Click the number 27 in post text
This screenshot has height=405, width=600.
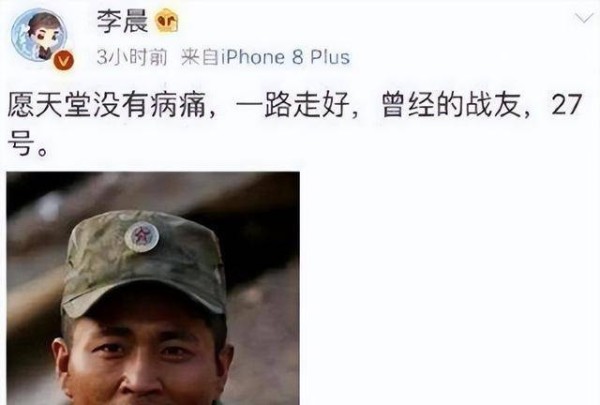567,105
